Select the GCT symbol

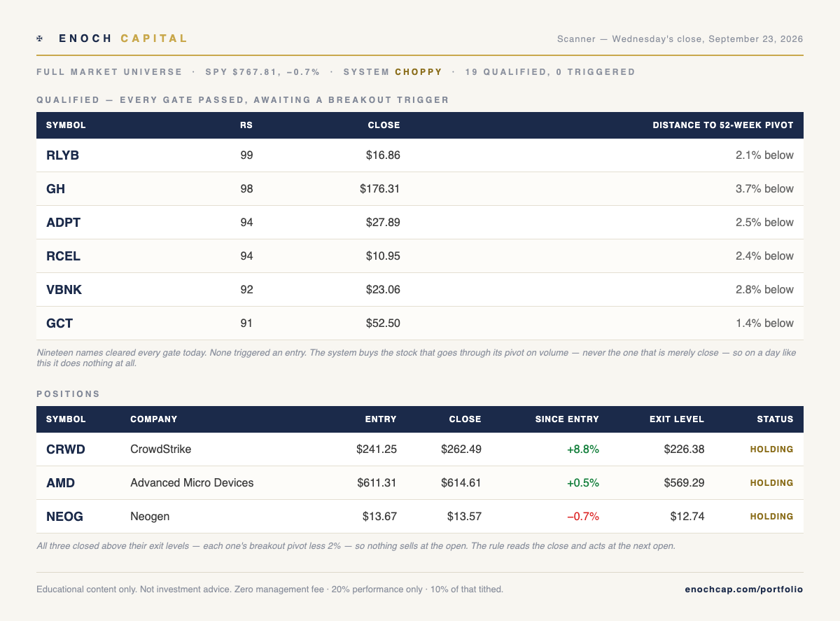(x=59, y=323)
